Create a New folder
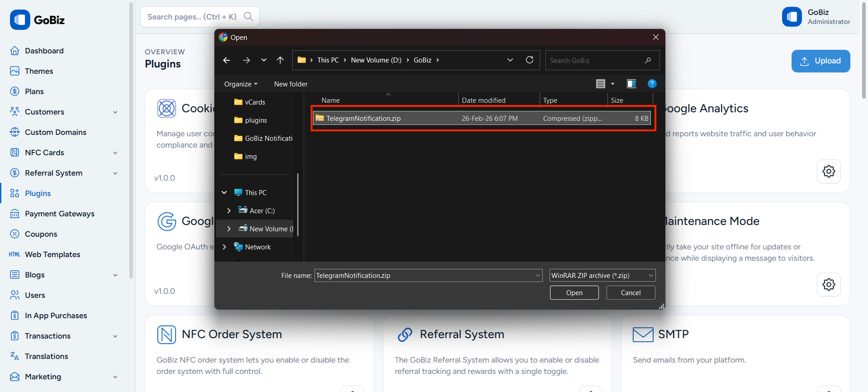 tap(291, 84)
